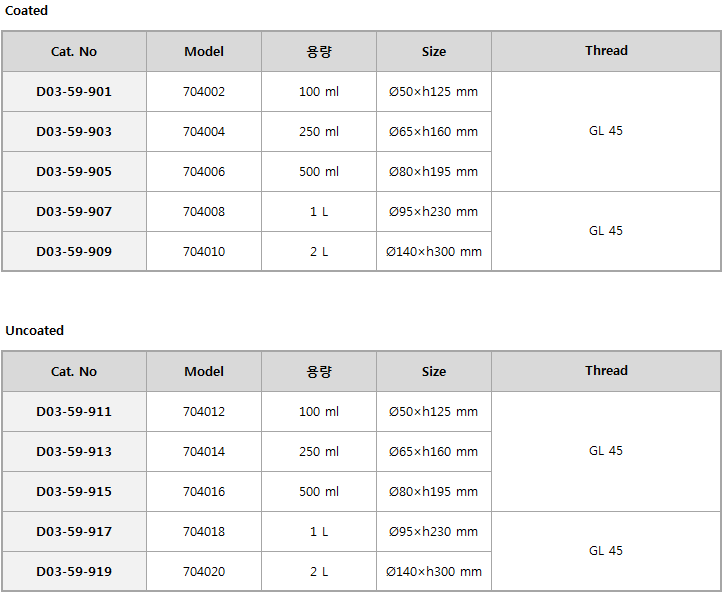The width and height of the screenshot is (723, 594).
Task: Click model 704008 cell
Action: [x=204, y=212]
